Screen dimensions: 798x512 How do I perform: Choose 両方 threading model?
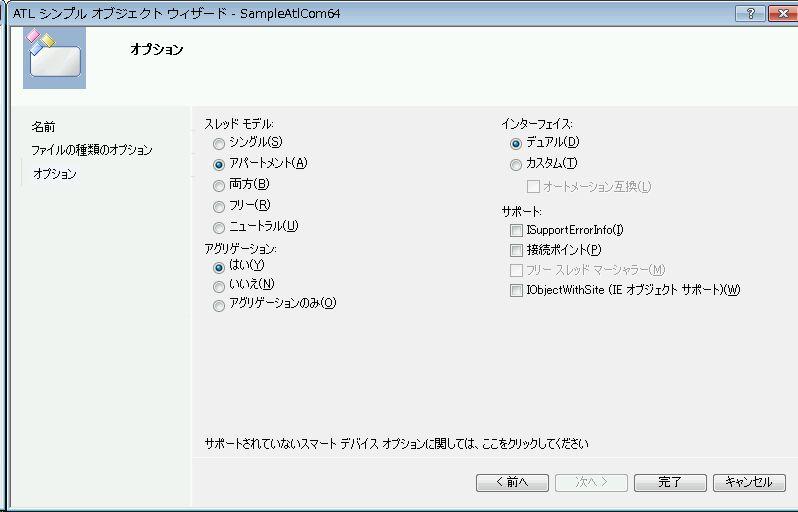(x=219, y=185)
